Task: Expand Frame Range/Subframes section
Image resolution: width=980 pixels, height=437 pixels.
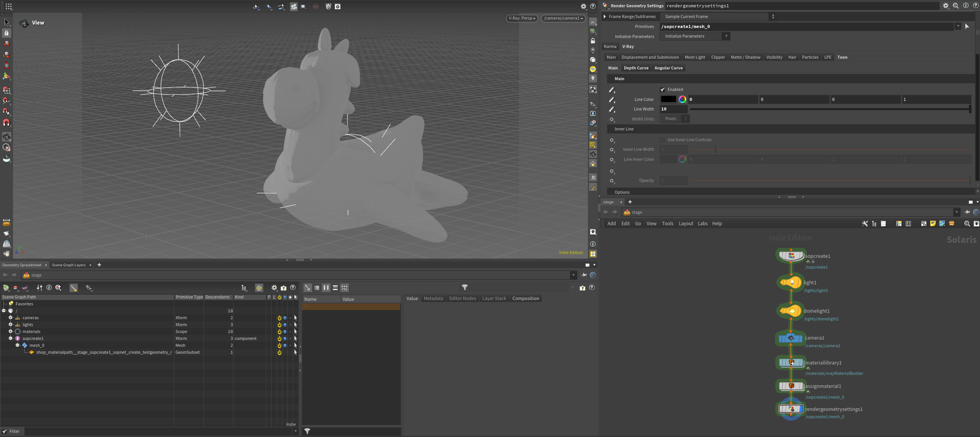Action: point(605,16)
